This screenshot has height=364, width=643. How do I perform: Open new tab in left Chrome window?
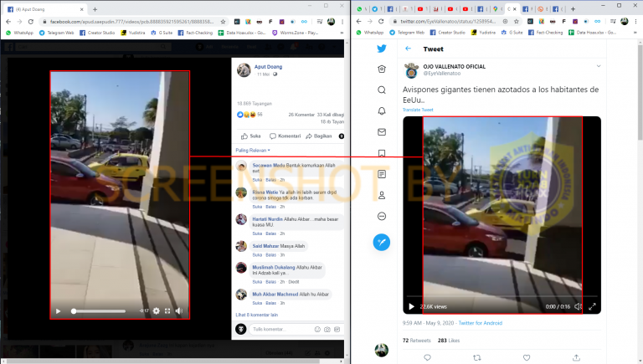click(95, 9)
